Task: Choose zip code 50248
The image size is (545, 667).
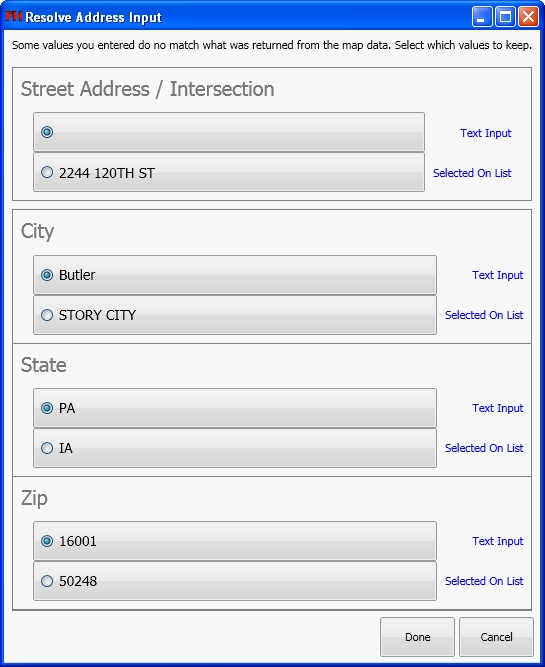Action: click(235, 581)
